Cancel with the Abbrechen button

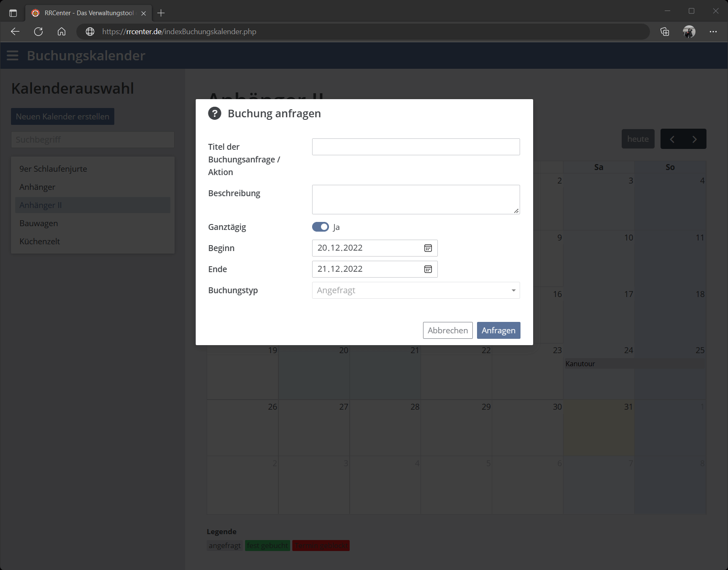448,330
